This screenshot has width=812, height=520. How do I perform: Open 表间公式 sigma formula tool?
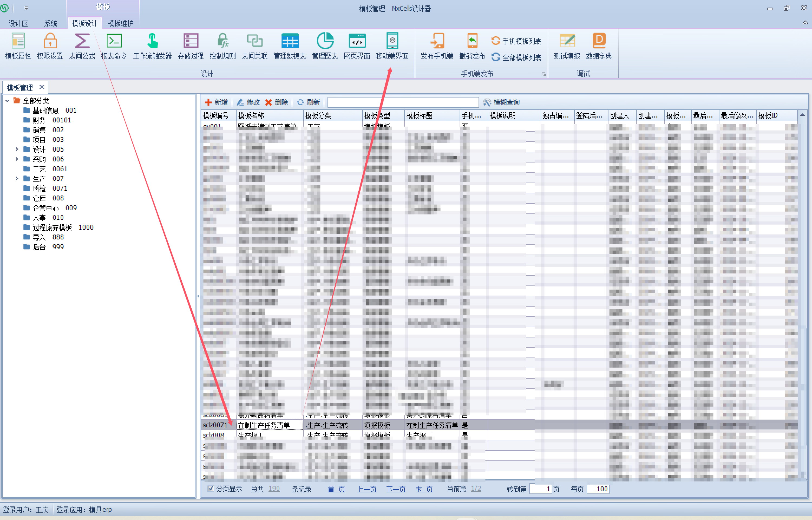click(x=82, y=41)
